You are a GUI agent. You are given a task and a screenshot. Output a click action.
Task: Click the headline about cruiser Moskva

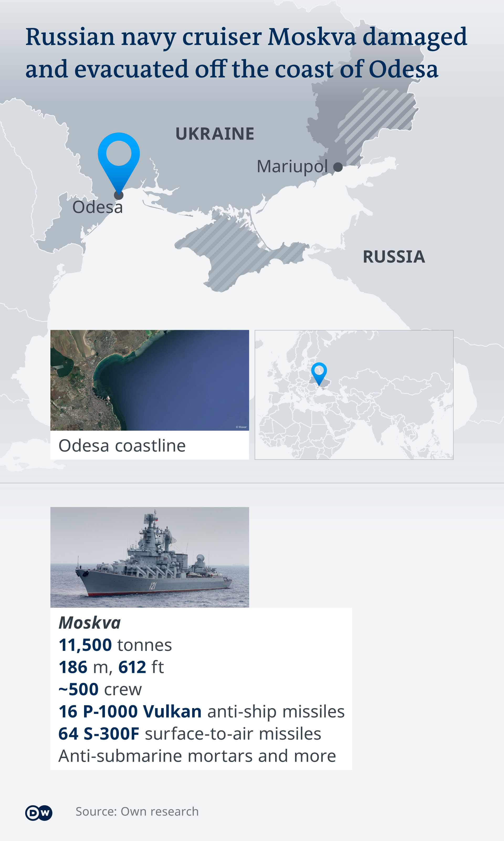point(246,53)
